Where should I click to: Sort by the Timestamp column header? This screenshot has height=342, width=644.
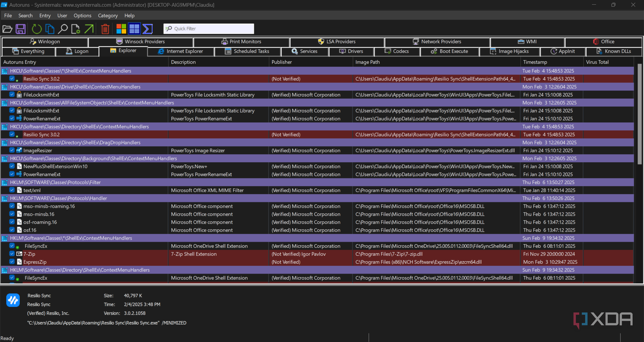[x=552, y=62]
